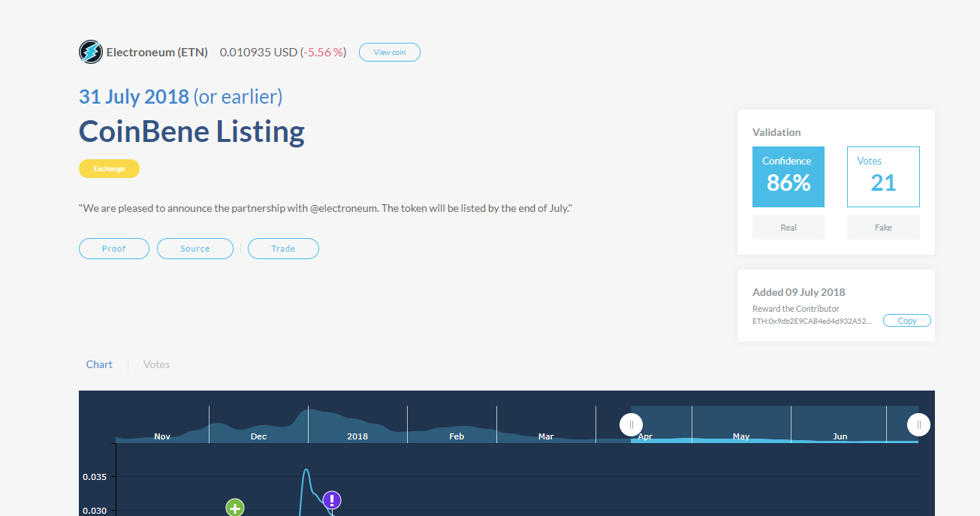Click the purple exclamation marker on chart

(x=332, y=500)
